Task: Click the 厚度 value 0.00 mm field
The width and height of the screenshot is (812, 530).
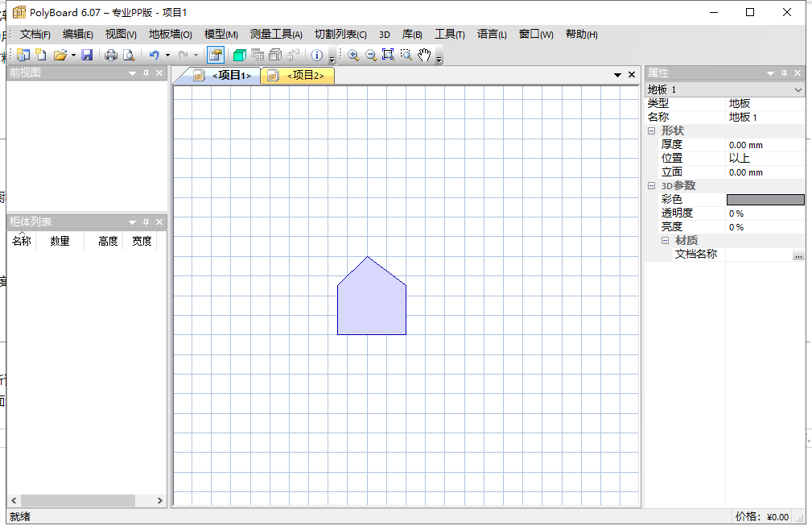Action: 765,145
